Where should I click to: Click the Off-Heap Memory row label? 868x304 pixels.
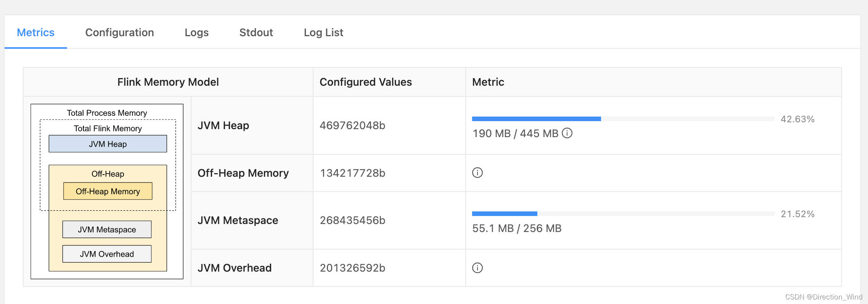pos(243,173)
